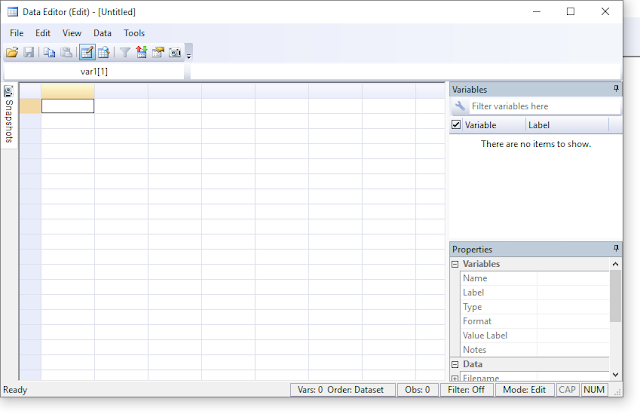The height and width of the screenshot is (420, 640).
Task: Click the Paste toolbar icon
Action: coord(66,52)
